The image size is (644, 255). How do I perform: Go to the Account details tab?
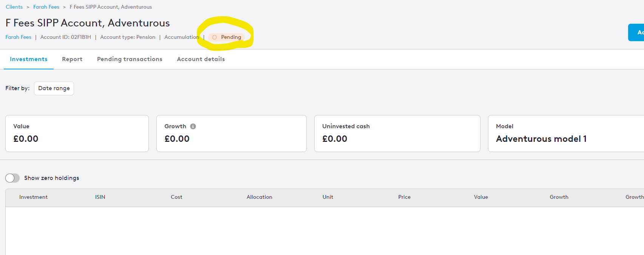coord(201,59)
